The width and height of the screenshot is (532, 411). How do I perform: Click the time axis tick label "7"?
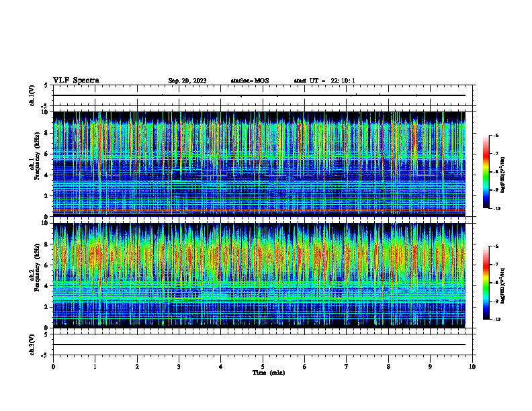[x=347, y=367]
